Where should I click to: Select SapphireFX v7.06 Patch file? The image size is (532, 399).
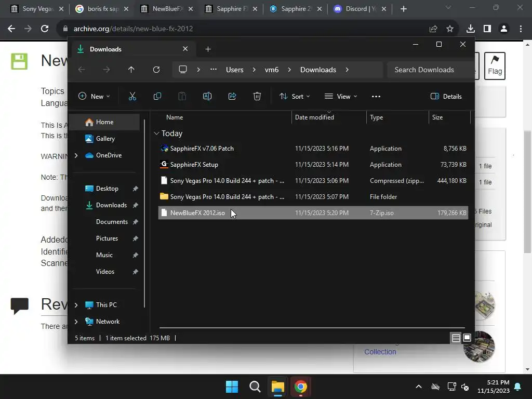coord(313,149)
